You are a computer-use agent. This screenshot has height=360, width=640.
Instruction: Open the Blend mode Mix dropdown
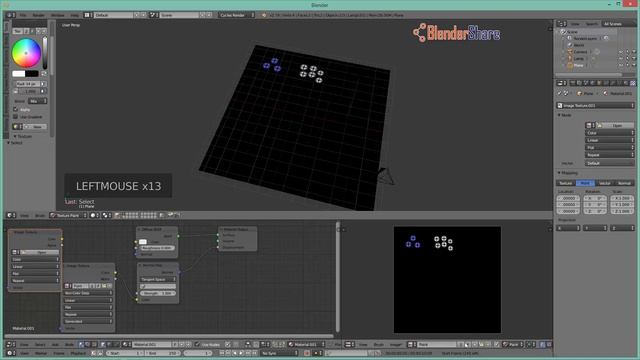coord(37,101)
